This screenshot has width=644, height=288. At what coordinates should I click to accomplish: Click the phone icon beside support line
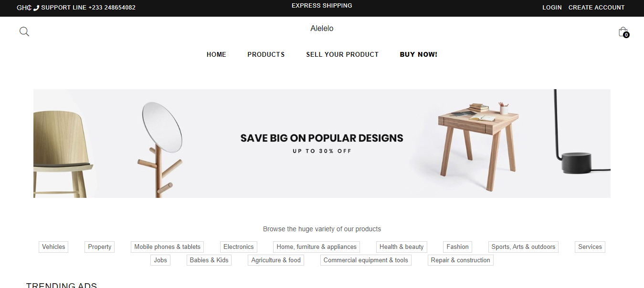[x=35, y=8]
